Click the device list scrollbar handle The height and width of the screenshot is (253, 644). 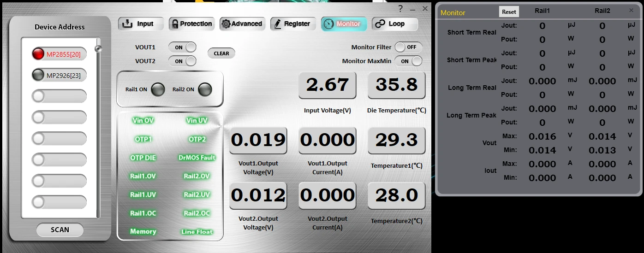pos(97,48)
